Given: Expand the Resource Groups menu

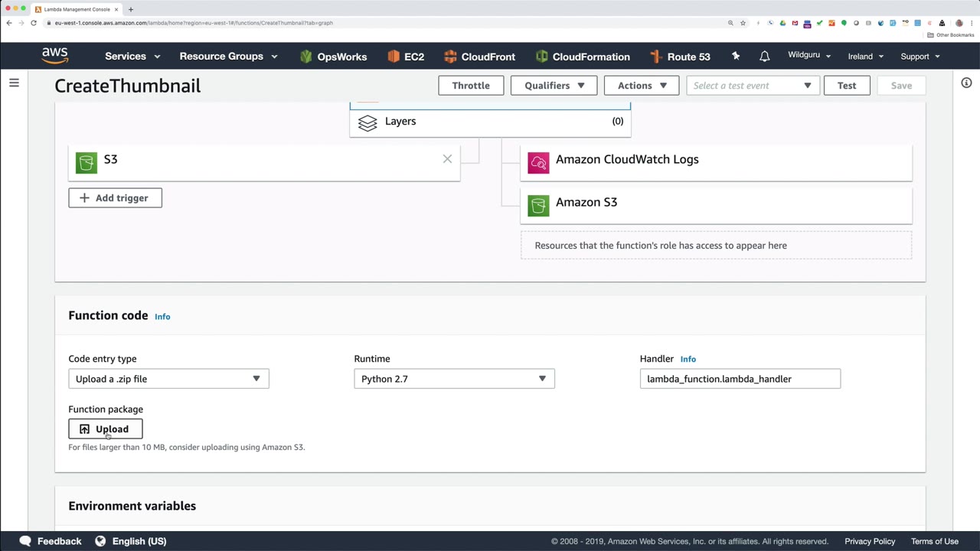Looking at the screenshot, I should tap(228, 57).
